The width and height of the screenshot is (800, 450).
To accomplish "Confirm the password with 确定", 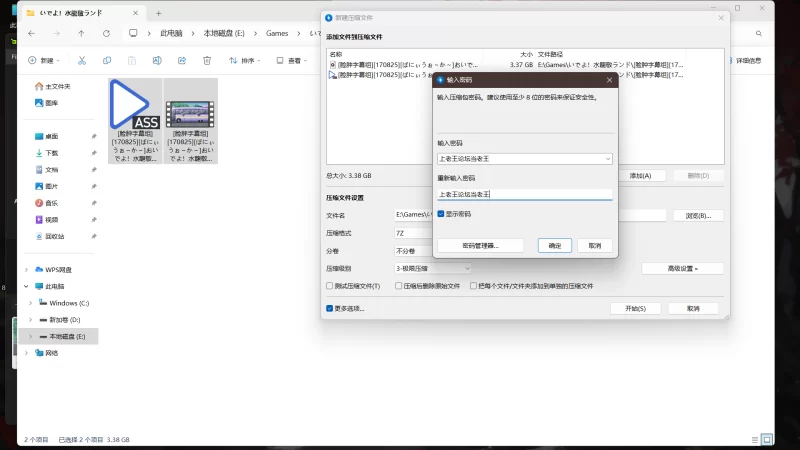I will pyautogui.click(x=555, y=245).
